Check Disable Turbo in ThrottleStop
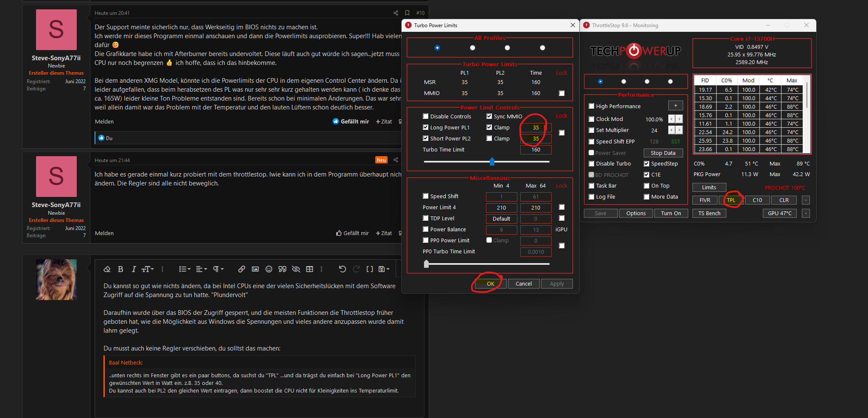The height and width of the screenshot is (418, 868). [592, 163]
